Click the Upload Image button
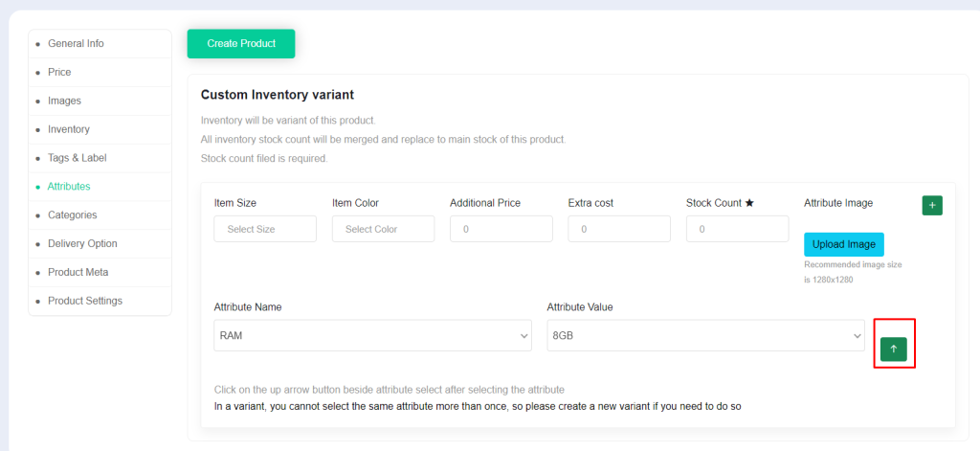 tap(844, 244)
